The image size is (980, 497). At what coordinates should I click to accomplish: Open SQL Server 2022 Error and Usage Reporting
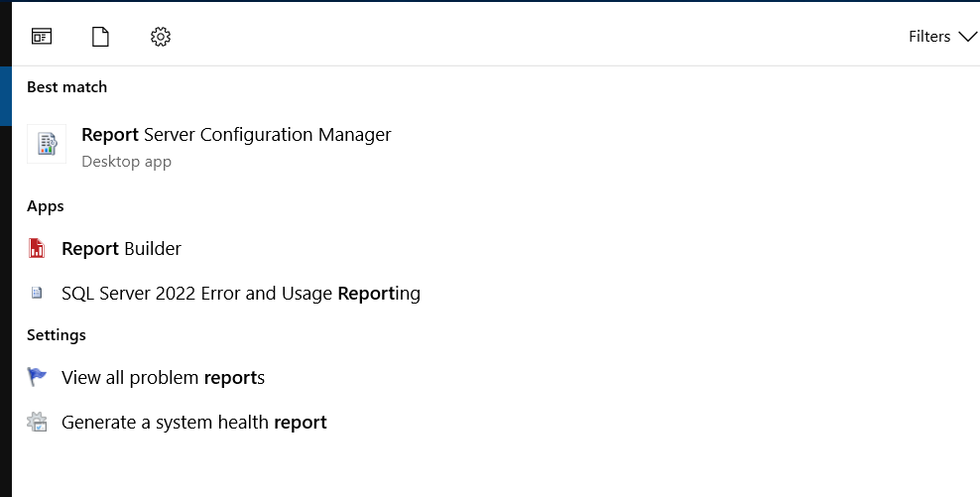point(241,294)
